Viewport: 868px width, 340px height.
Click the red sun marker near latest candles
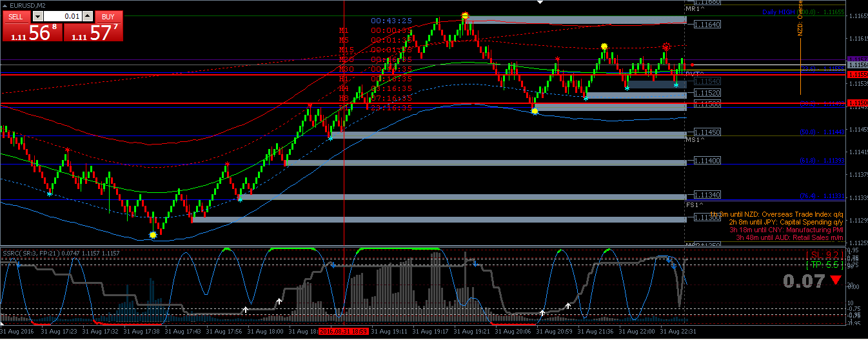pyautogui.click(x=666, y=47)
